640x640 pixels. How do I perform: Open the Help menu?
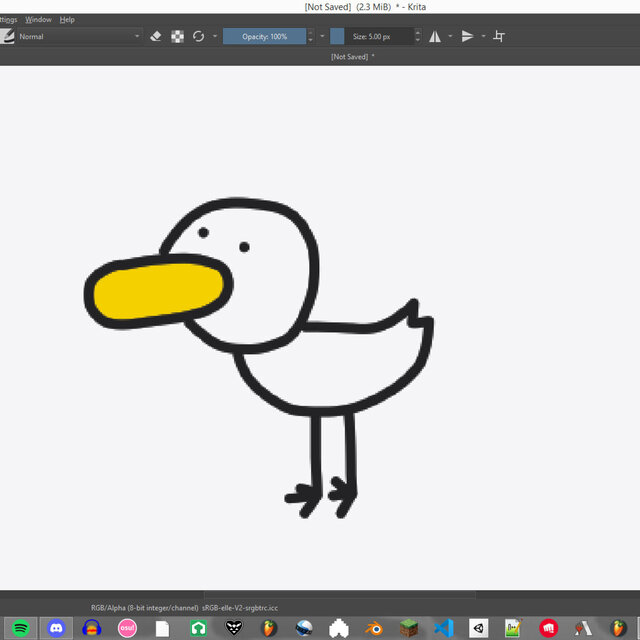(x=67, y=20)
